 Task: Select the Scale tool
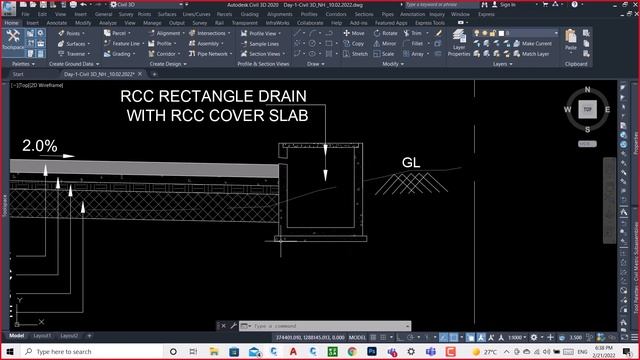pyautogui.click(x=384, y=53)
